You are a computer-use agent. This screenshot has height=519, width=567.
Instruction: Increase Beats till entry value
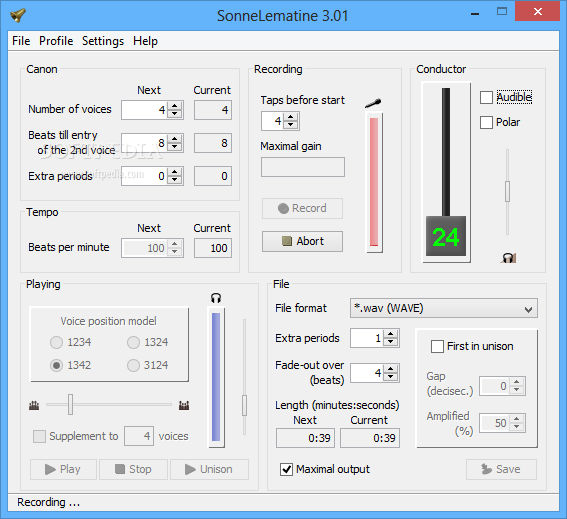[175, 139]
